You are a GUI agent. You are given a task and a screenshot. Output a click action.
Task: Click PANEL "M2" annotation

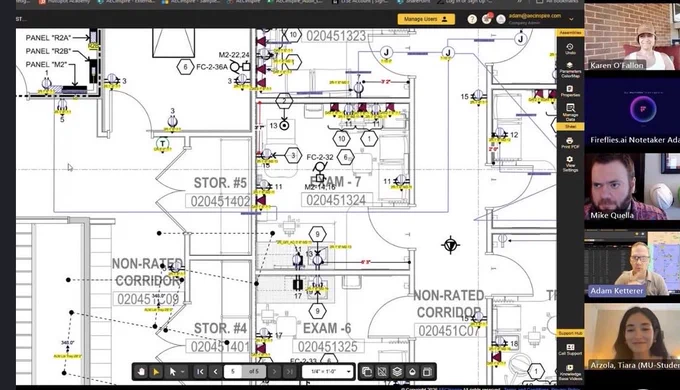[46, 65]
